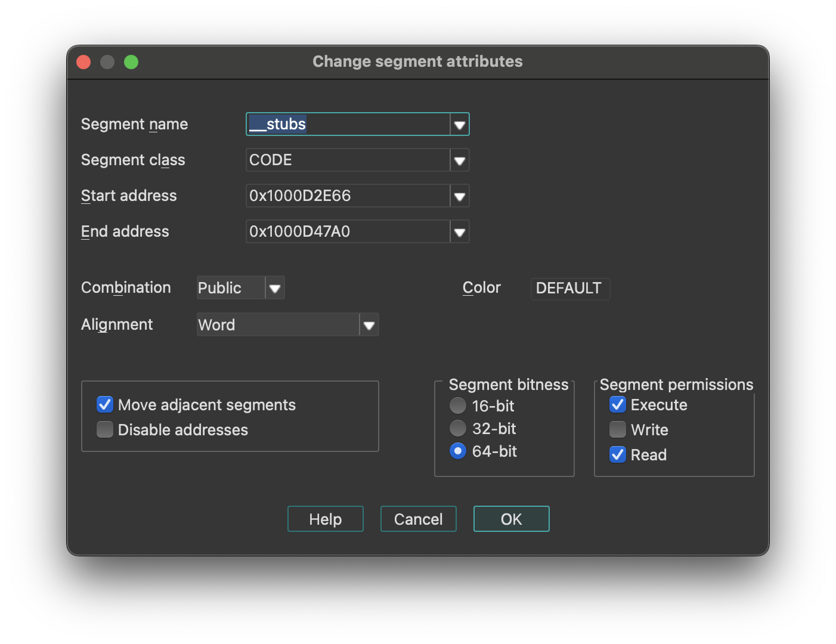Select the 16-bit segment bitness
Viewport: 836px width, 644px height.
[457, 405]
